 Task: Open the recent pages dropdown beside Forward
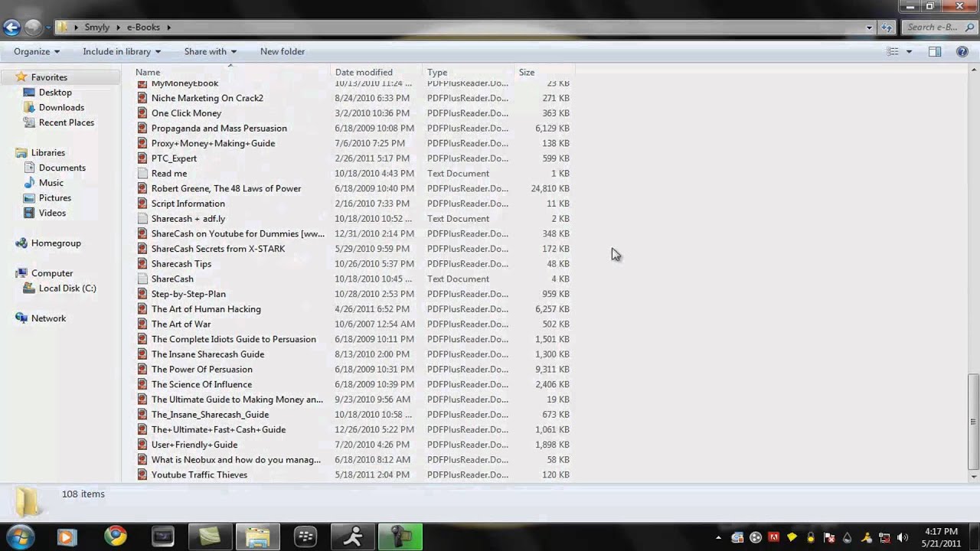(48, 28)
